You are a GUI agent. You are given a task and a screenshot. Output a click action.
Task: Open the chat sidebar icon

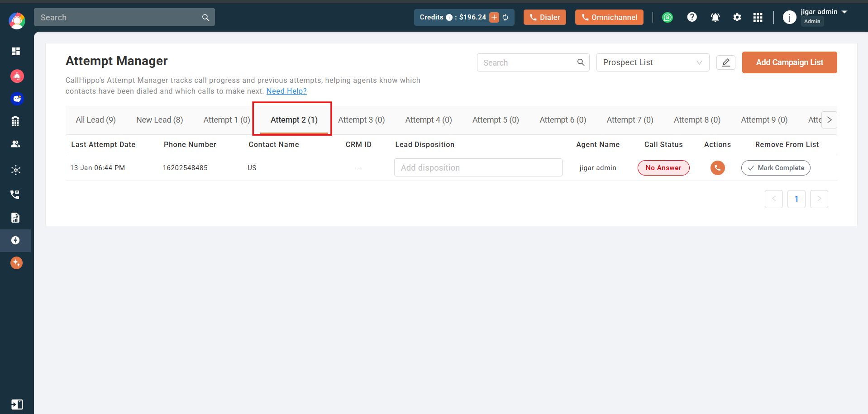(17, 99)
